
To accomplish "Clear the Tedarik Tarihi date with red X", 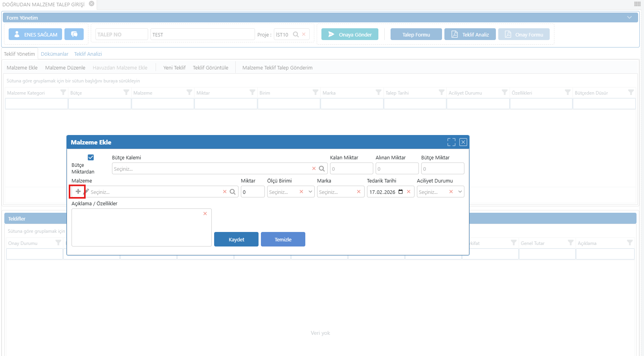I will pos(409,192).
